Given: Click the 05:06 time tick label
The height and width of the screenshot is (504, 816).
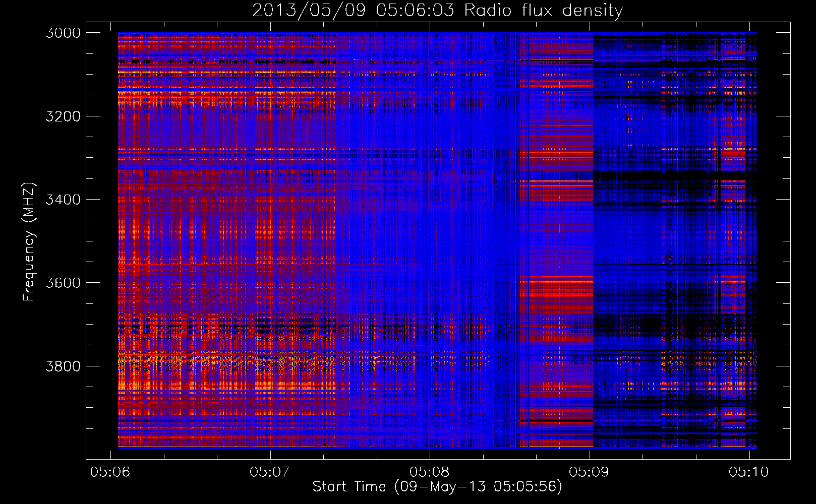Looking at the screenshot, I should pyautogui.click(x=110, y=472).
